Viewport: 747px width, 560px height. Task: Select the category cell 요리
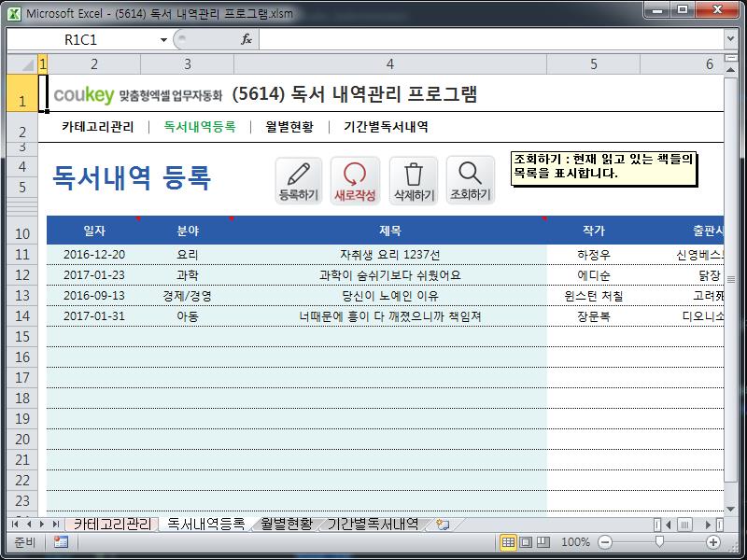[x=188, y=255]
